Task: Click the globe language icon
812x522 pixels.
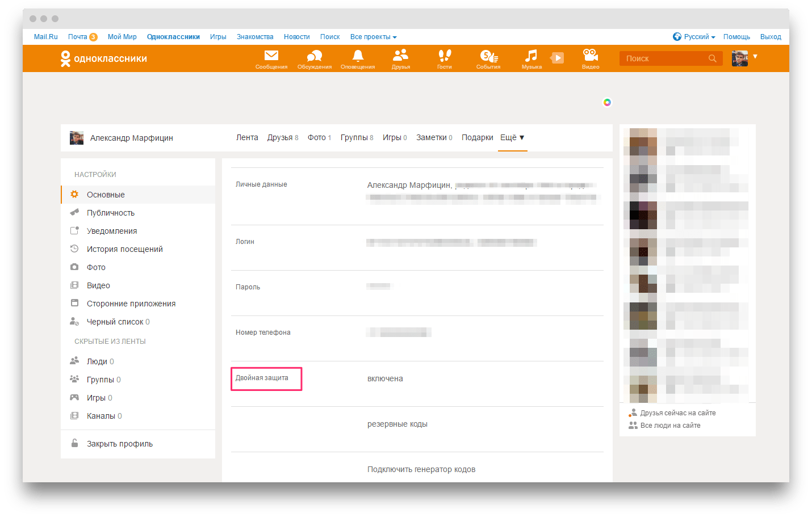Action: 677,37
